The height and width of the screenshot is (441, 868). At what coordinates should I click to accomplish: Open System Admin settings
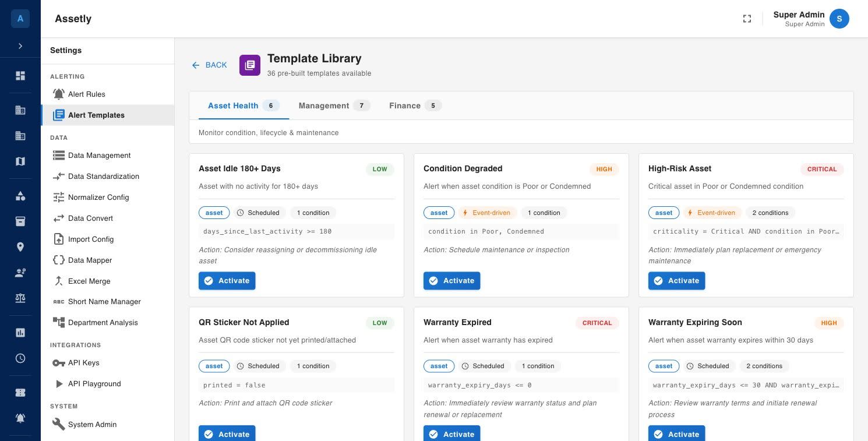tap(108, 425)
